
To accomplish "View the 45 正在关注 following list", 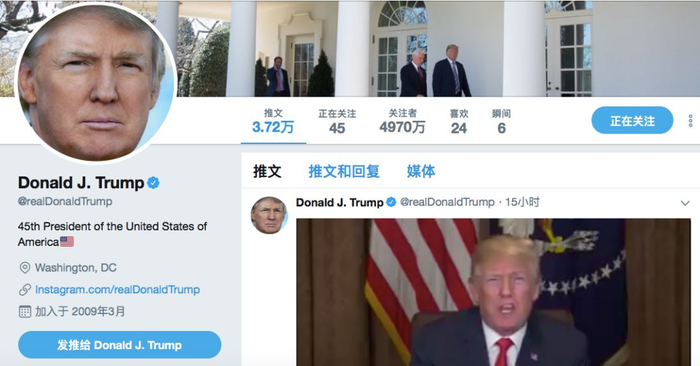I will pyautogui.click(x=337, y=121).
